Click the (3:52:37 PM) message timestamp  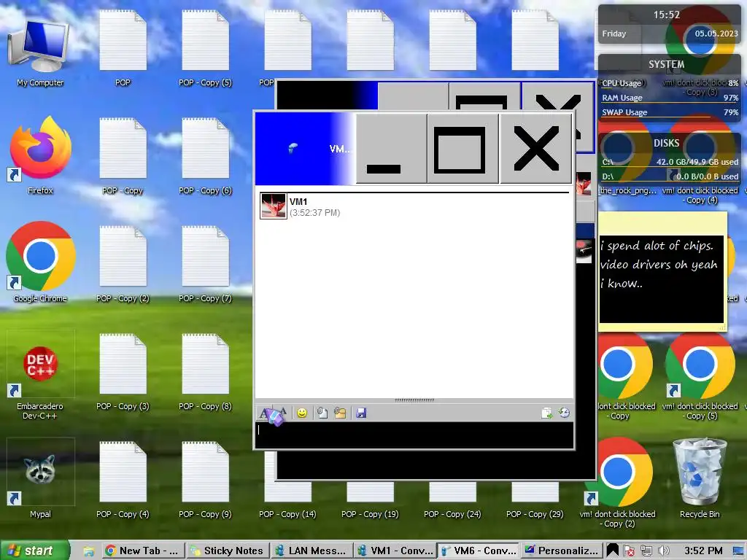pyautogui.click(x=315, y=213)
